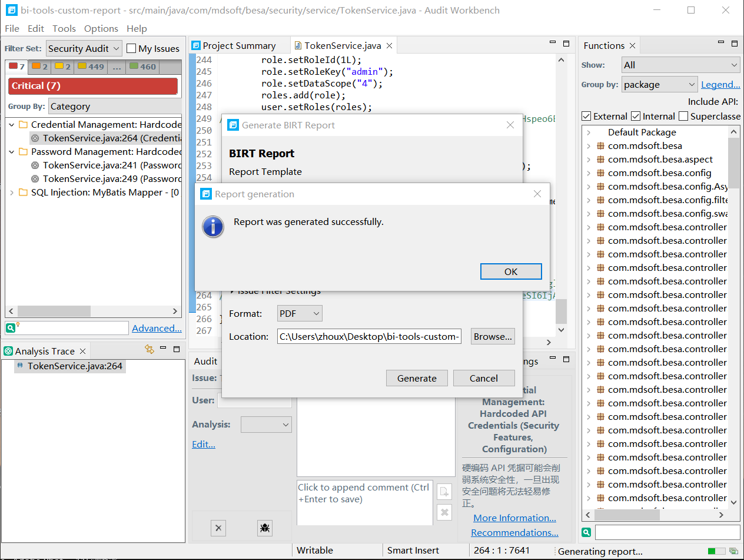Expand the SQL Injection category
The height and width of the screenshot is (560, 744).
pyautogui.click(x=11, y=193)
